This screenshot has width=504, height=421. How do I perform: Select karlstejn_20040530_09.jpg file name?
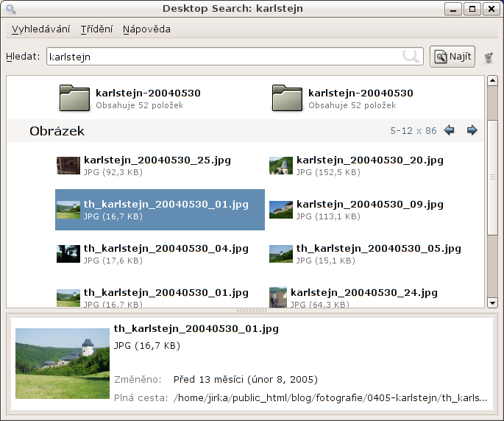(x=370, y=204)
